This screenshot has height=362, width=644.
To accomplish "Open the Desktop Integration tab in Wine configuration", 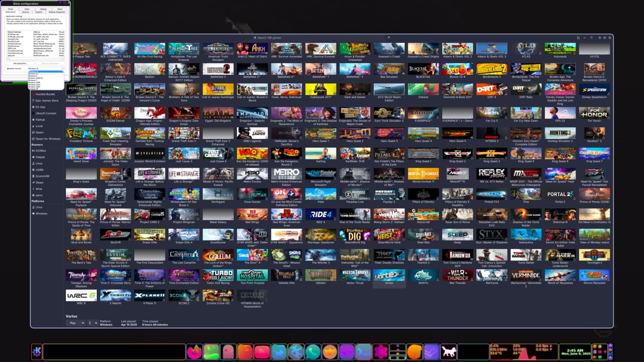I will [57, 12].
